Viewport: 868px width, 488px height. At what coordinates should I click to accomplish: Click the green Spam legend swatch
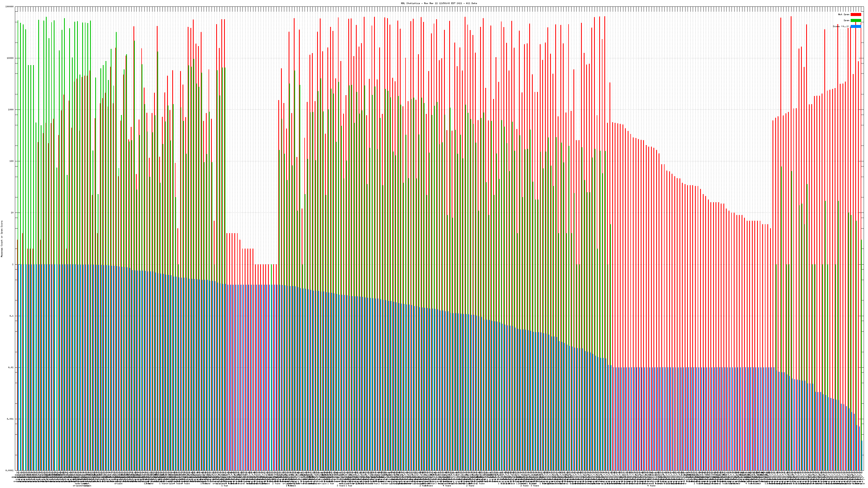(x=856, y=21)
